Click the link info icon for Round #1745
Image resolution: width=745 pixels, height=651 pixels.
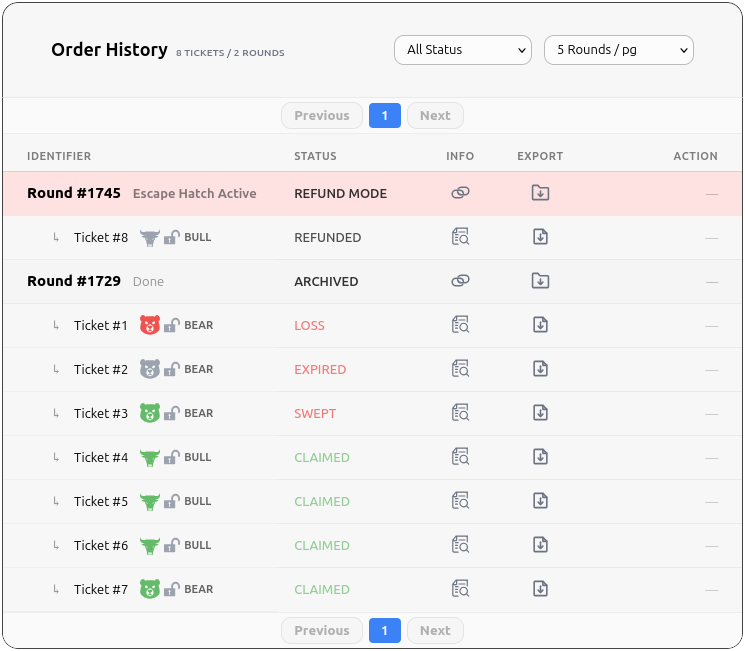click(x=460, y=193)
